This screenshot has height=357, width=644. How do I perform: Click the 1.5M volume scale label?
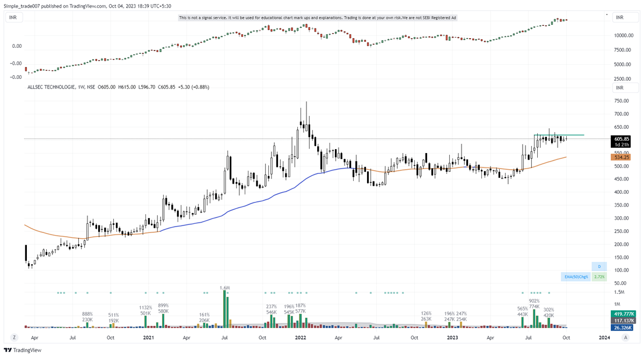click(x=619, y=292)
